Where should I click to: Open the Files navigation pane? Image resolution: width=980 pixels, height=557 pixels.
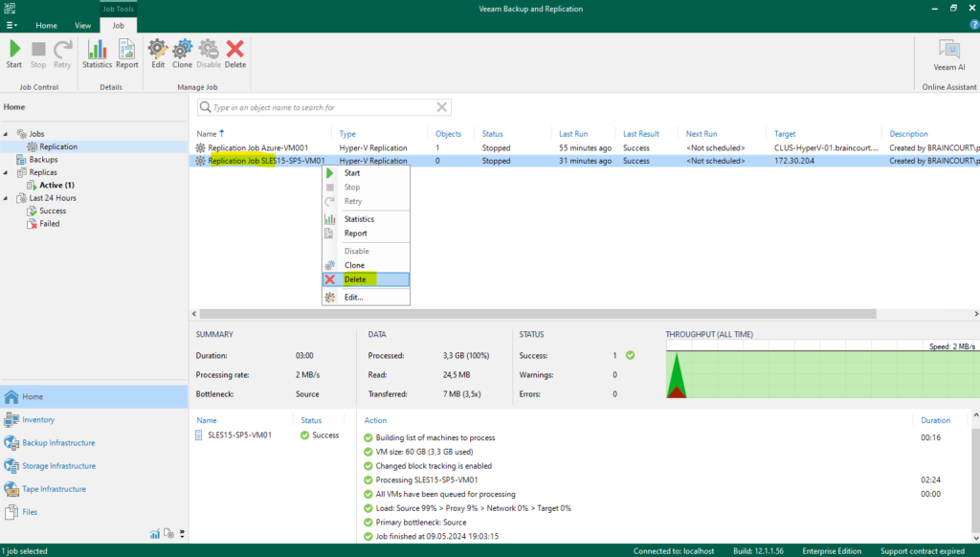pos(94,513)
